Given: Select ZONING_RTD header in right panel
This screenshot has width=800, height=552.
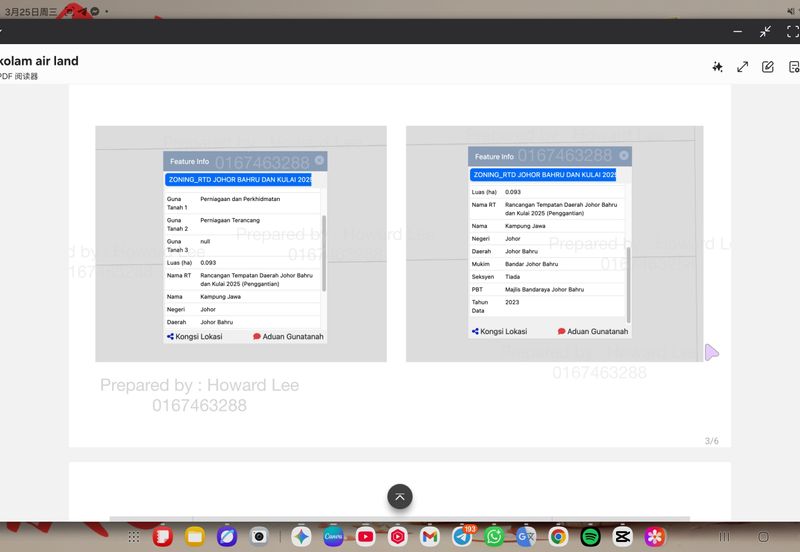Looking at the screenshot, I should [x=545, y=175].
